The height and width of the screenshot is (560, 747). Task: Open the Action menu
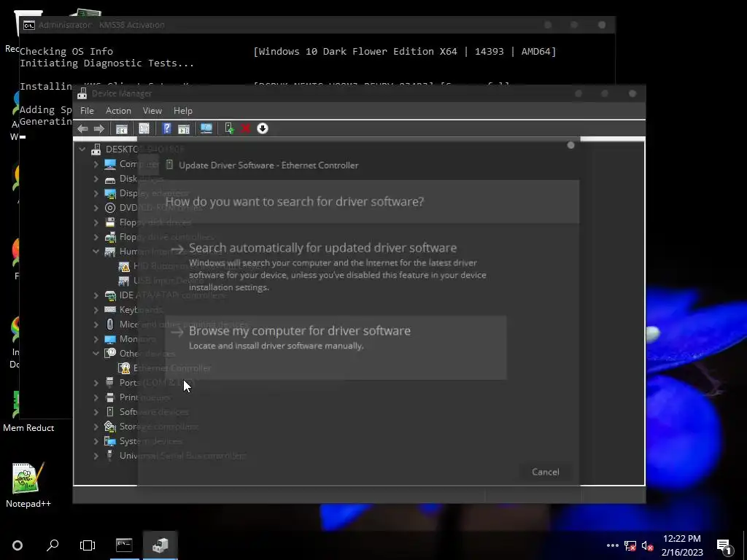tap(118, 111)
